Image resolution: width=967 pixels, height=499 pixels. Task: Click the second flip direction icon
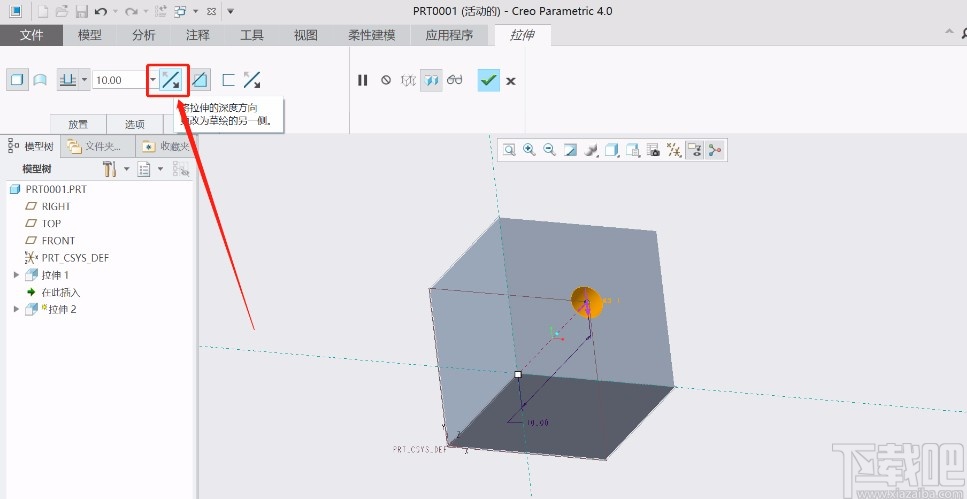[x=252, y=80]
